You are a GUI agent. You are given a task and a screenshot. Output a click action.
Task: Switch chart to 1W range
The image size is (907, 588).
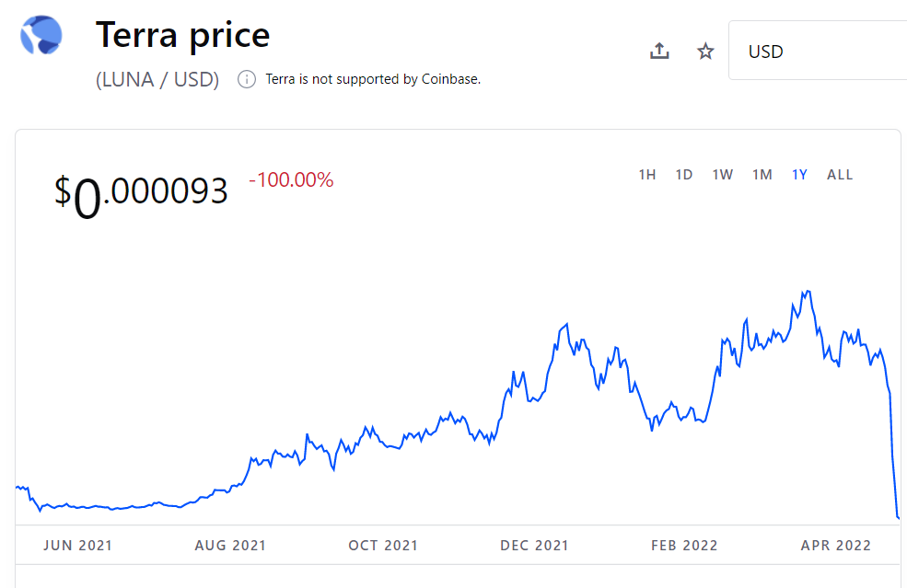coord(723,175)
